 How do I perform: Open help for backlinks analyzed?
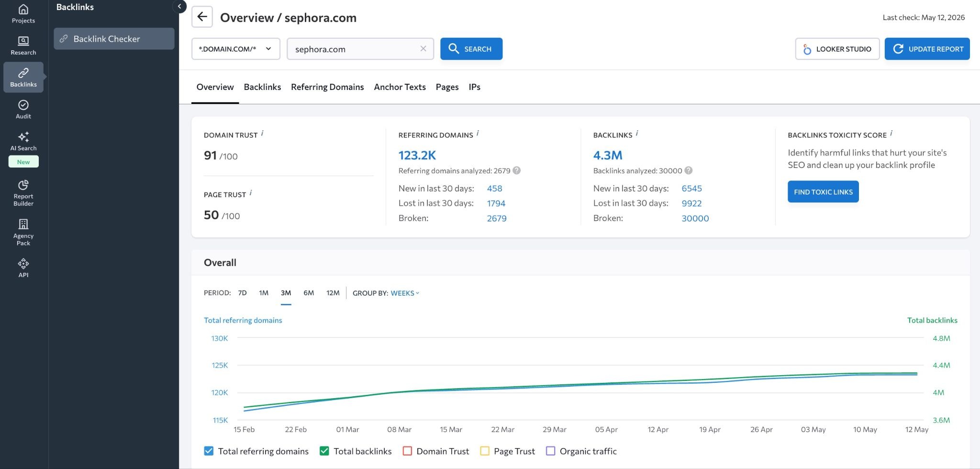[x=689, y=170]
